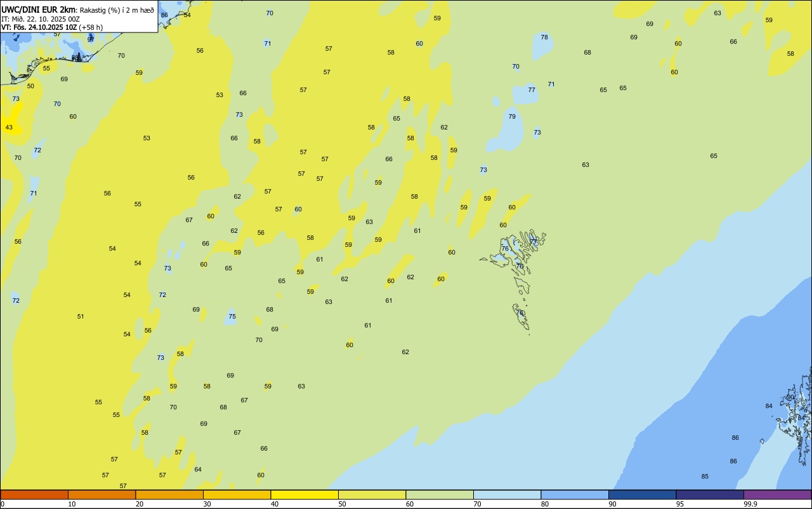Pick the purple legend swatch above 99.9
Viewport: 812px width, 509px height.
click(x=777, y=494)
